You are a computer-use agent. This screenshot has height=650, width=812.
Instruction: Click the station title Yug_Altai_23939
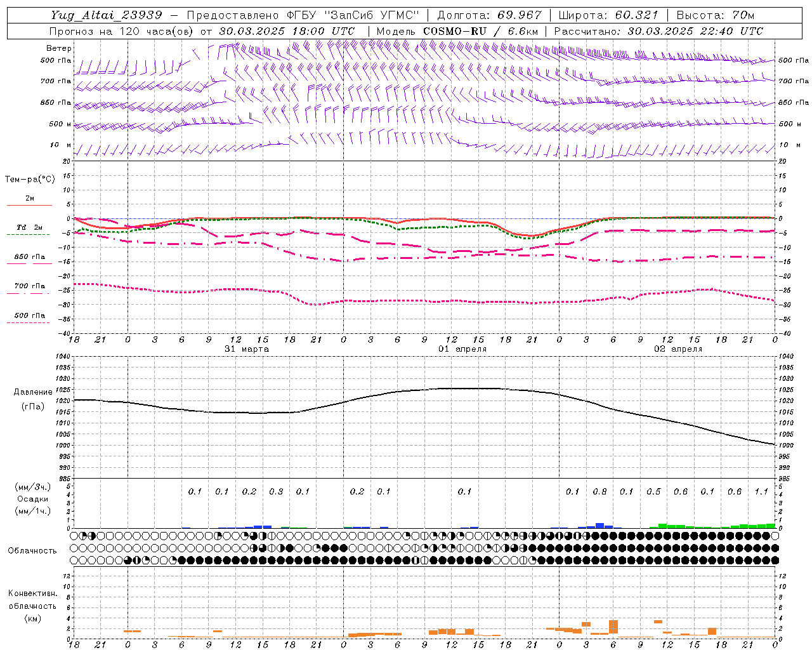[106, 15]
